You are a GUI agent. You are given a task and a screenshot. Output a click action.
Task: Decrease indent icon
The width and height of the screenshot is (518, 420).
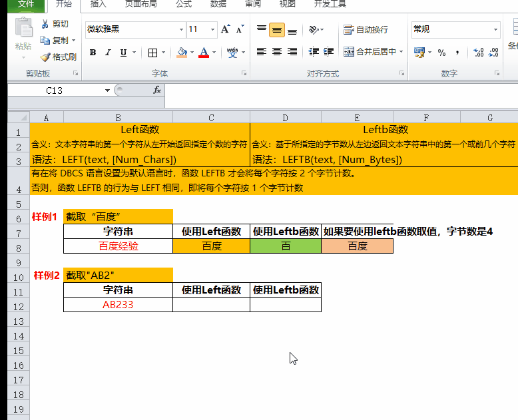pyautogui.click(x=314, y=51)
